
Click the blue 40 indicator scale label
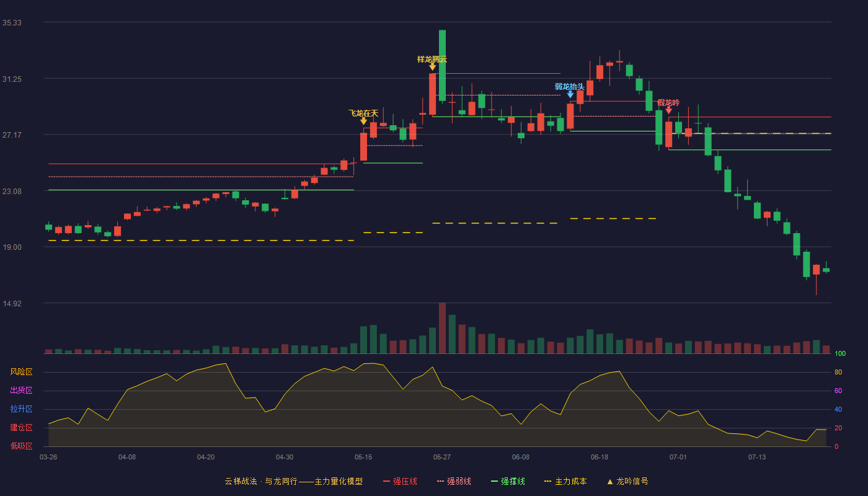point(838,409)
